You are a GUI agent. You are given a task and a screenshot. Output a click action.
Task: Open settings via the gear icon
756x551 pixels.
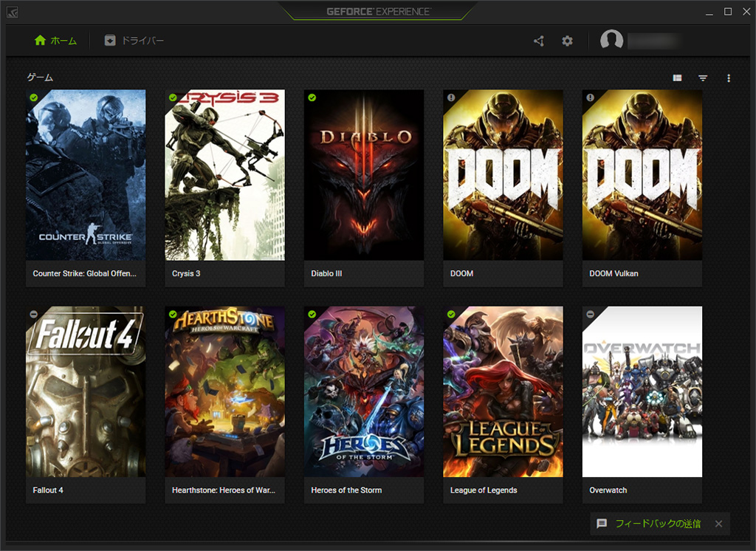click(568, 41)
